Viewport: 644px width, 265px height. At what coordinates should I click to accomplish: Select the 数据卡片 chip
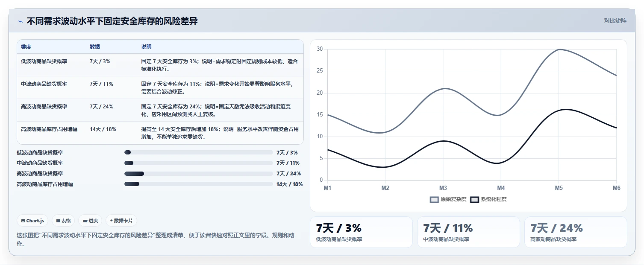tap(121, 221)
